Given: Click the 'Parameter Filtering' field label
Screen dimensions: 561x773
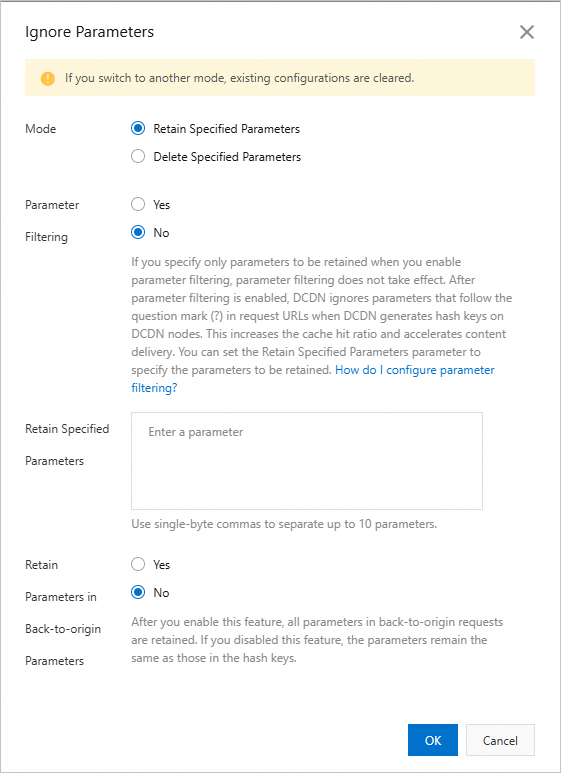Looking at the screenshot, I should click(52, 221).
